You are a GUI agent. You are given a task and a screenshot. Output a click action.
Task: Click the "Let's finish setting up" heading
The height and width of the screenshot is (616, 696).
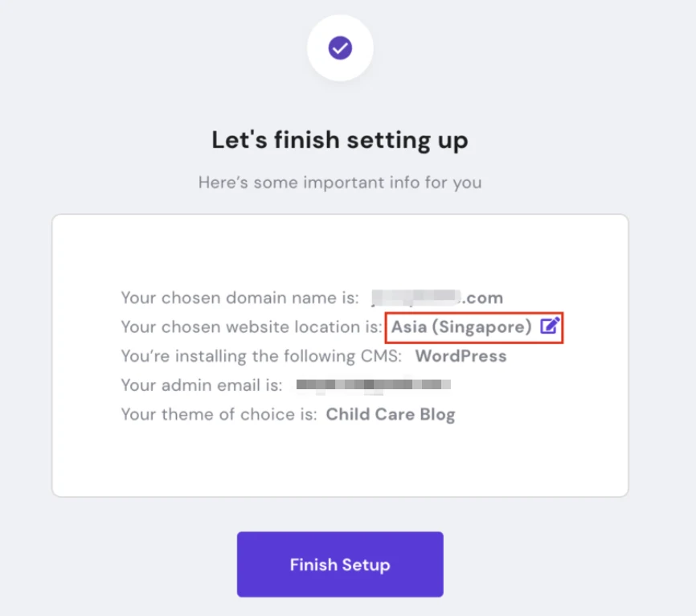click(340, 140)
